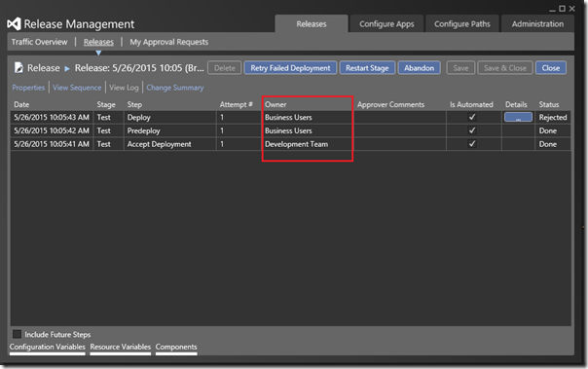Viewport: 588px width, 369px height.
Task: Enable Include Future Steps checkbox
Action: click(x=17, y=334)
